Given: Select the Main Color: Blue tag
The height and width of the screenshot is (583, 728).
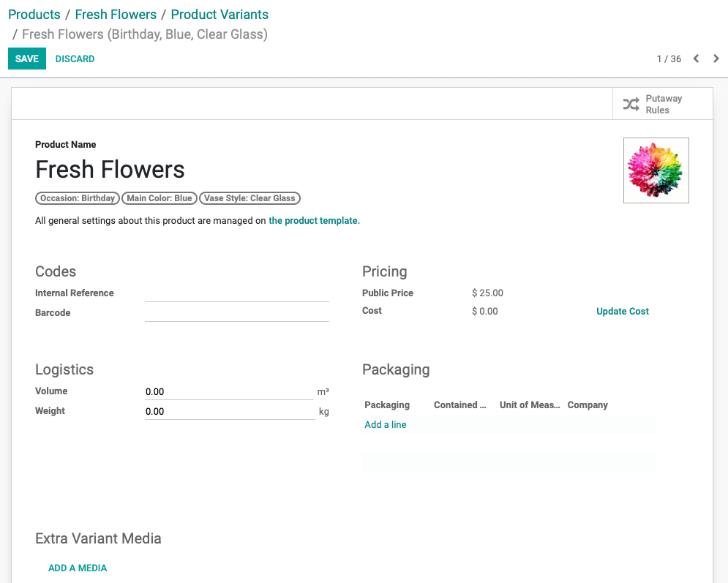Looking at the screenshot, I should pos(160,198).
